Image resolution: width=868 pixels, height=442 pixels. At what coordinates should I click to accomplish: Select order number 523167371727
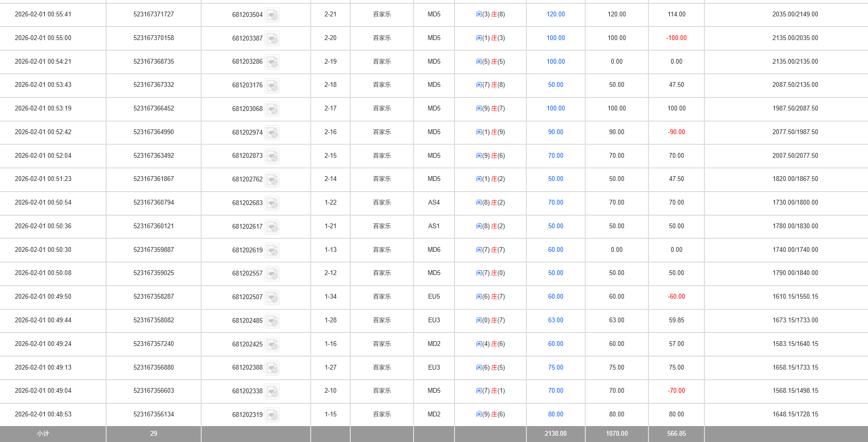tap(153, 14)
